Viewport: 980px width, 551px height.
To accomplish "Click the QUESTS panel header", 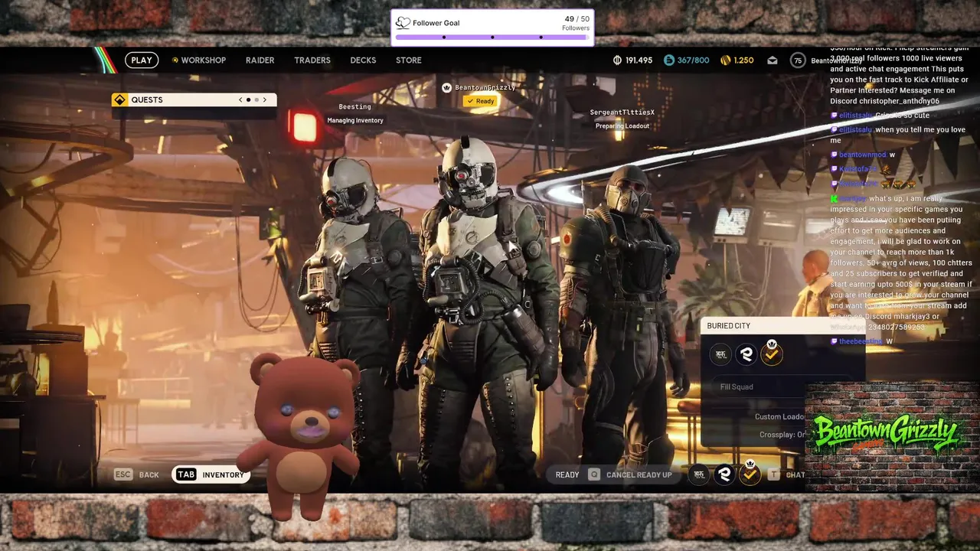I will pos(194,99).
